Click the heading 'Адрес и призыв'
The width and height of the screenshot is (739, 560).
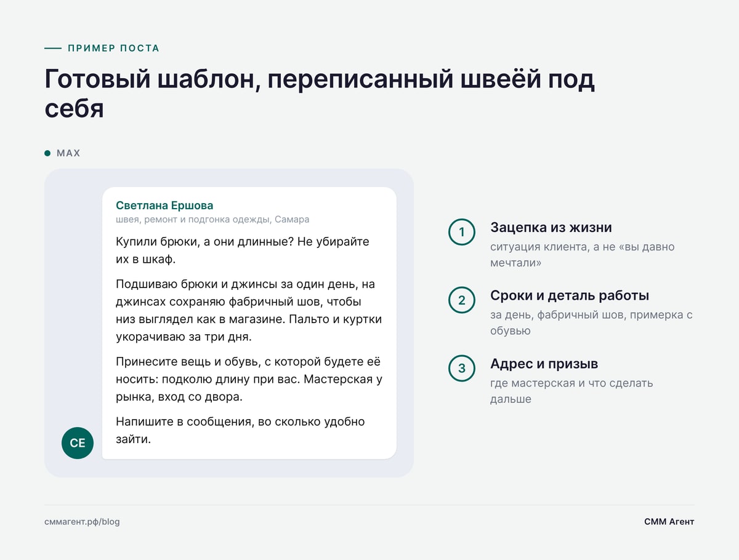[x=544, y=364]
